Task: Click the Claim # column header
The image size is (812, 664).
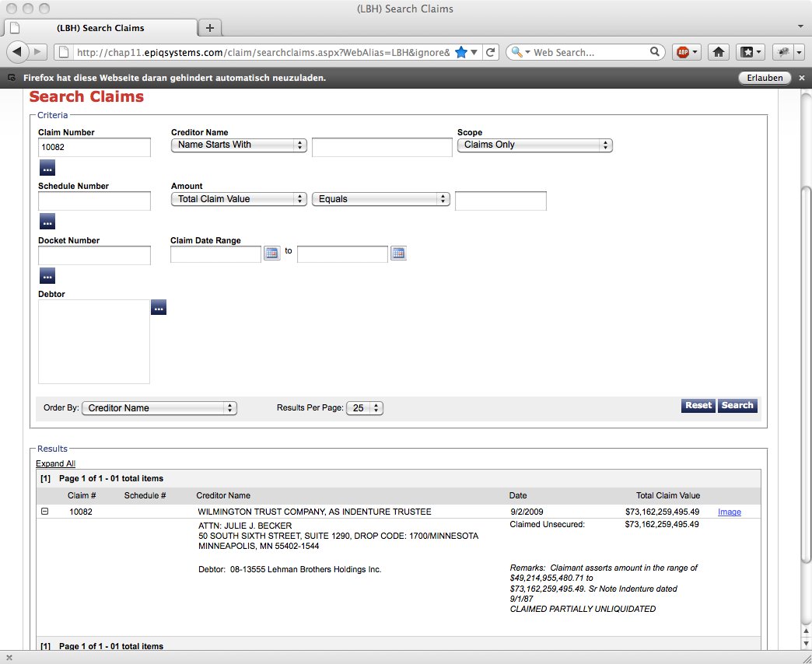Action: click(x=82, y=495)
